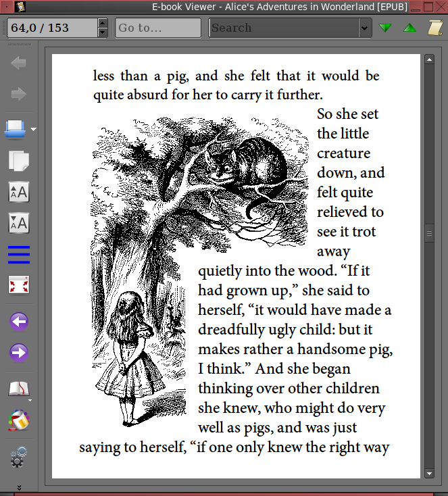Expand the Search history dropdown arrow
This screenshot has height=496, width=448.
pos(365,28)
